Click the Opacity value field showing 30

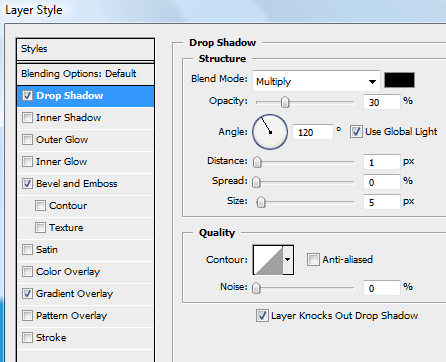click(382, 102)
